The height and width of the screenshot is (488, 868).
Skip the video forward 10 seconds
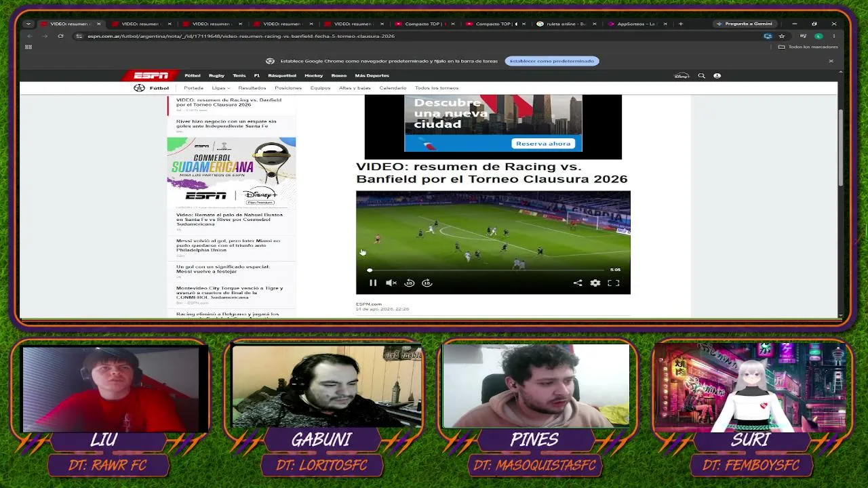tap(427, 283)
